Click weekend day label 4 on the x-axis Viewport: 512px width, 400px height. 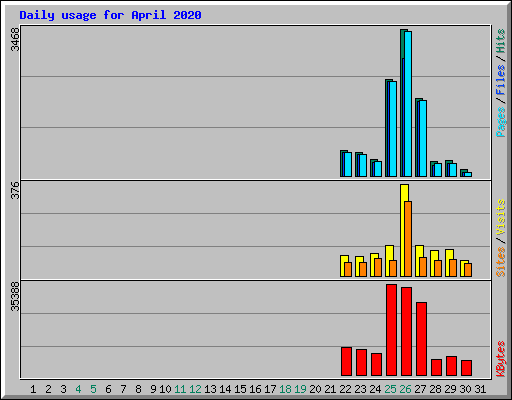(x=78, y=389)
